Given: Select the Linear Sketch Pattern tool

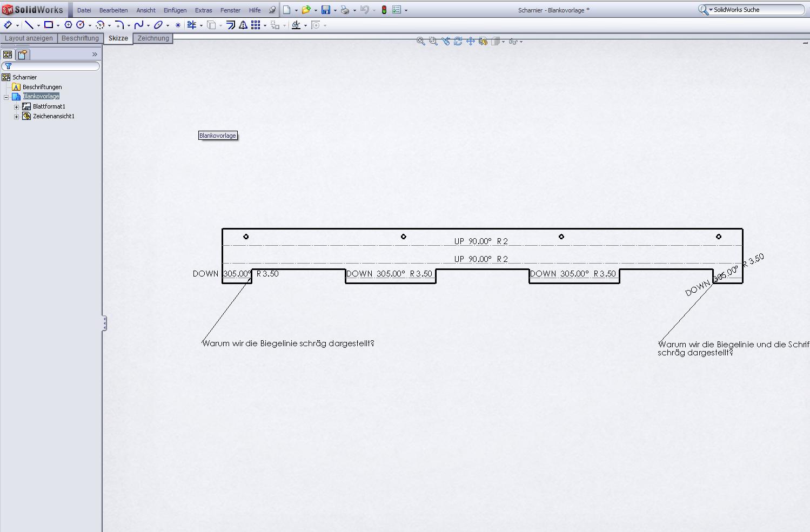Looking at the screenshot, I should coord(256,25).
